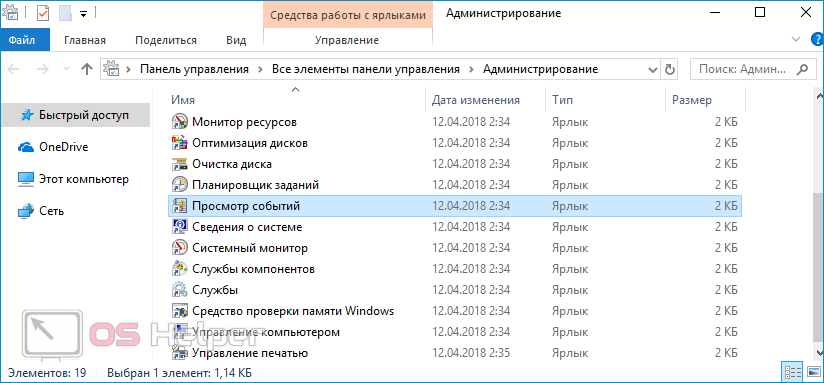This screenshot has height=383, width=824.
Task: Switch to details view in status bar
Action: [792, 372]
